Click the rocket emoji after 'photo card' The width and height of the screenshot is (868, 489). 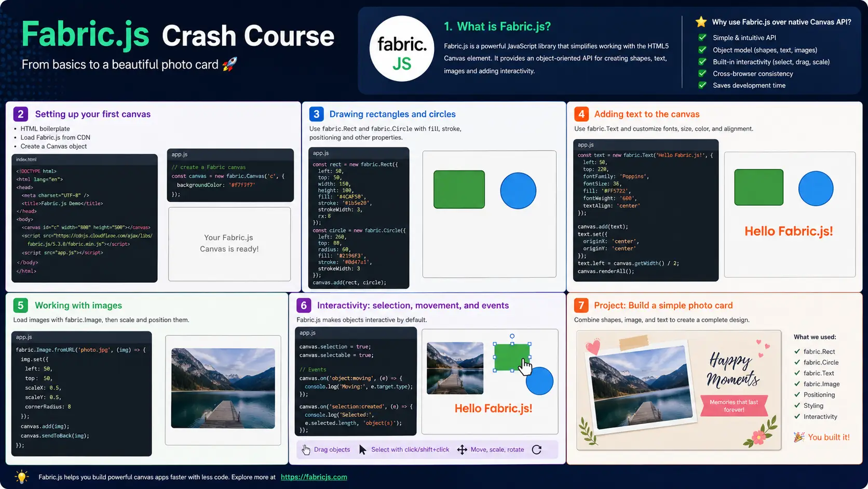tap(229, 64)
